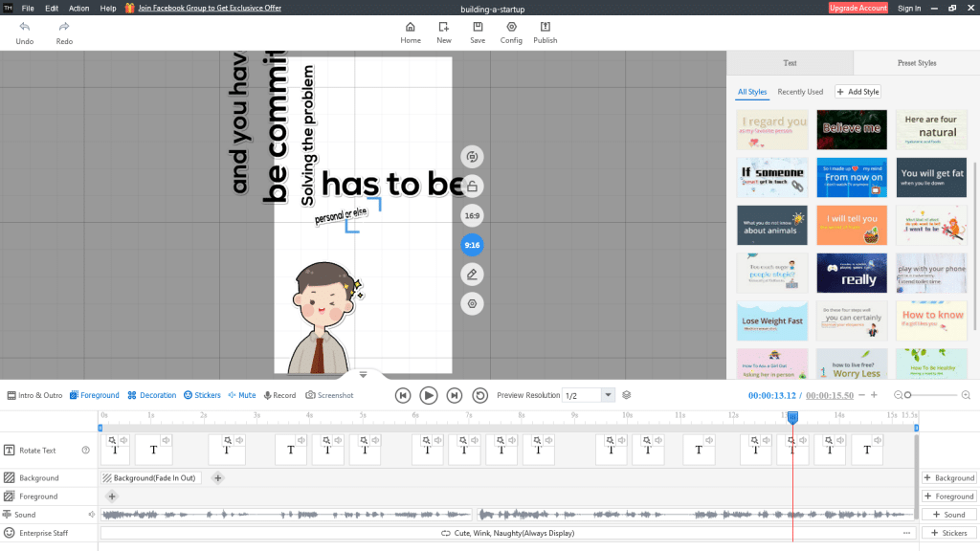
Task: Open the three-dot menu on the Enterprise Staff track
Action: pyautogui.click(x=906, y=533)
